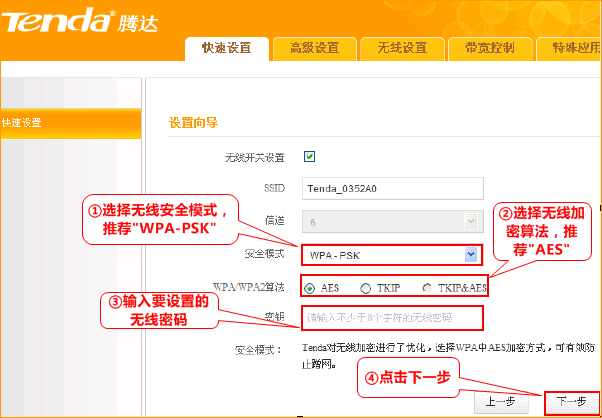Choose the TKIP radio button
The image size is (602, 418).
pyautogui.click(x=366, y=288)
